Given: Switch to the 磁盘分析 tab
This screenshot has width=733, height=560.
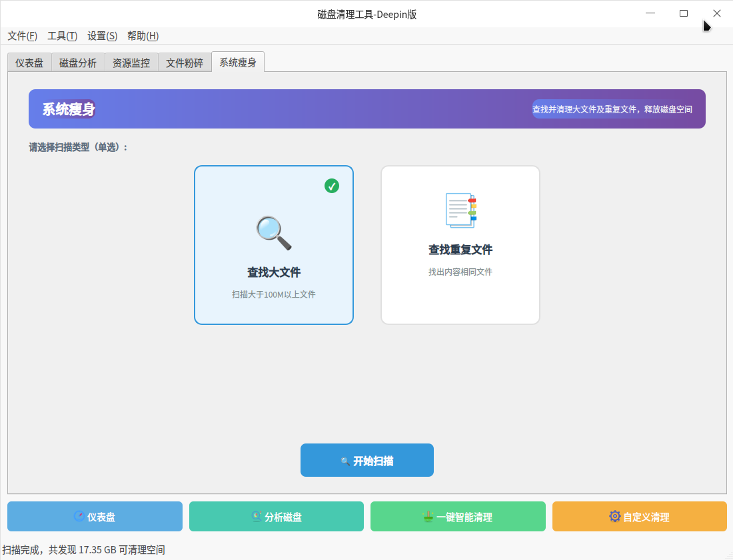Looking at the screenshot, I should [78, 63].
